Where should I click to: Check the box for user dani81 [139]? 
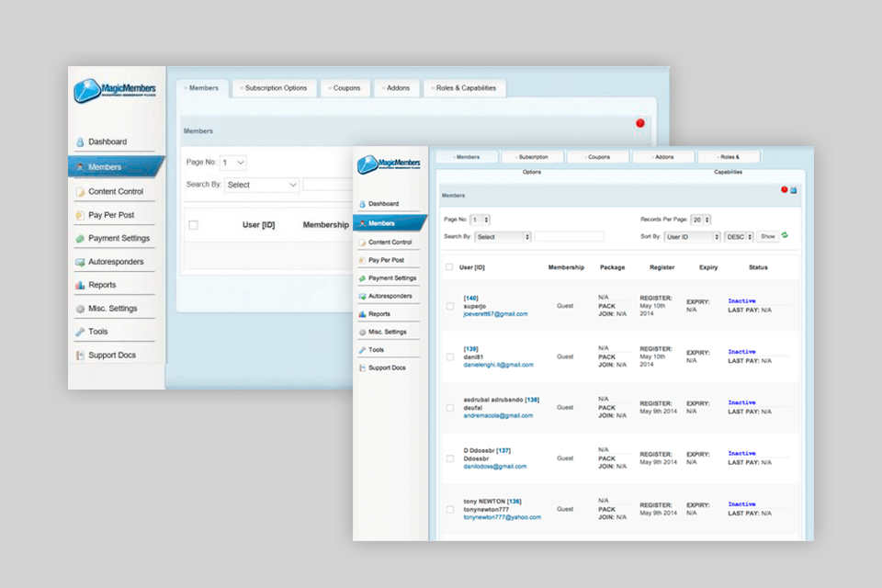coord(450,356)
